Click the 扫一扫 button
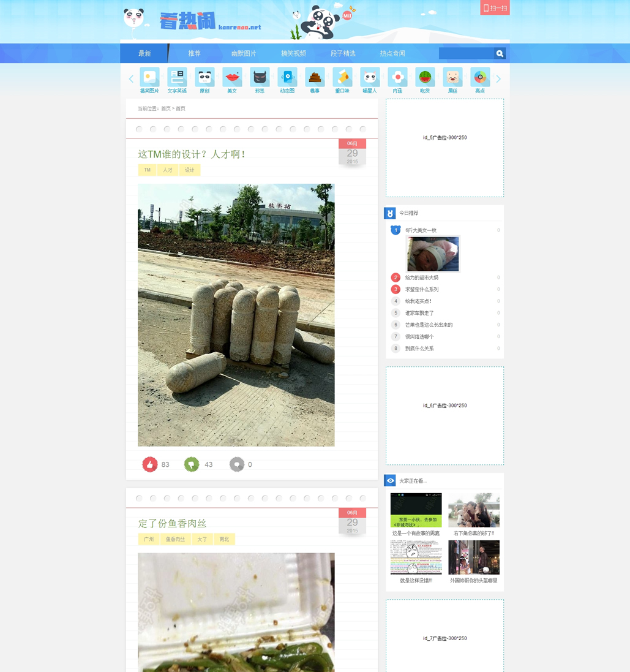Viewport: 630px width, 672px height. tap(495, 8)
